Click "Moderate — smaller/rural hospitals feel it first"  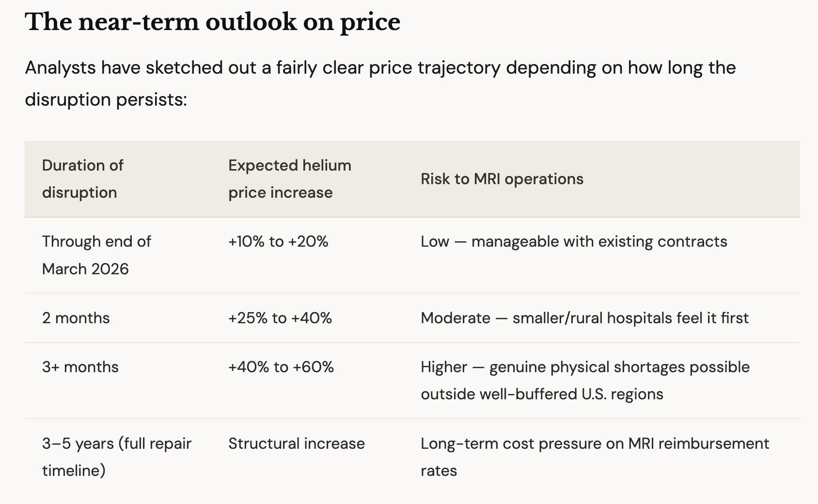pyautogui.click(x=584, y=318)
